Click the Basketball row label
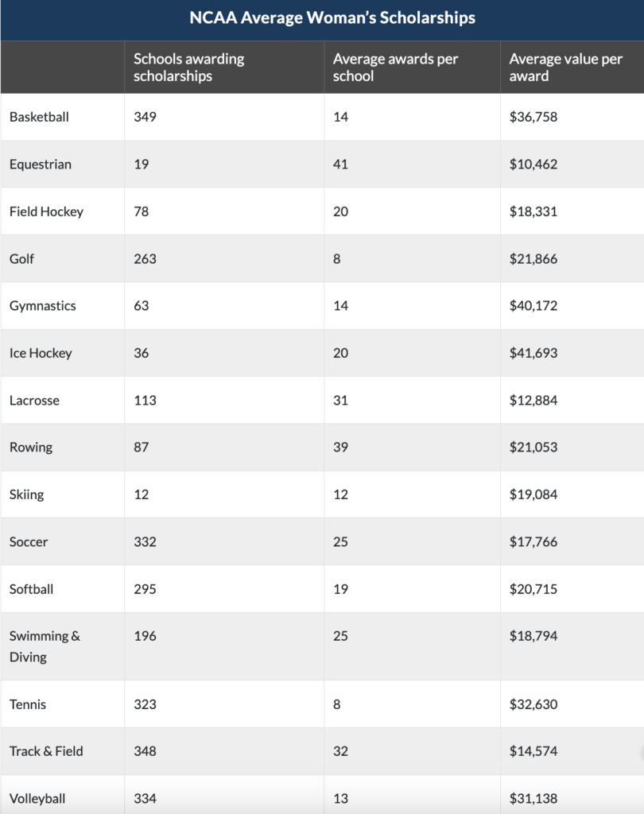This screenshot has width=644, height=814. [x=39, y=117]
